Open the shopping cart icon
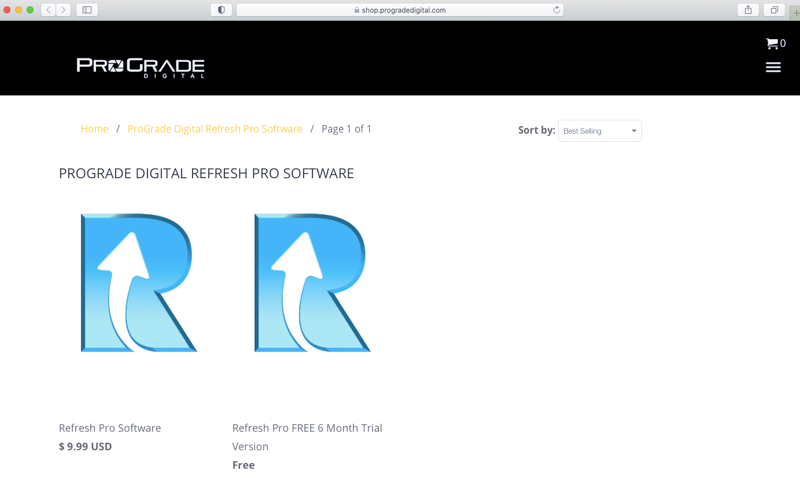 pyautogui.click(x=772, y=43)
